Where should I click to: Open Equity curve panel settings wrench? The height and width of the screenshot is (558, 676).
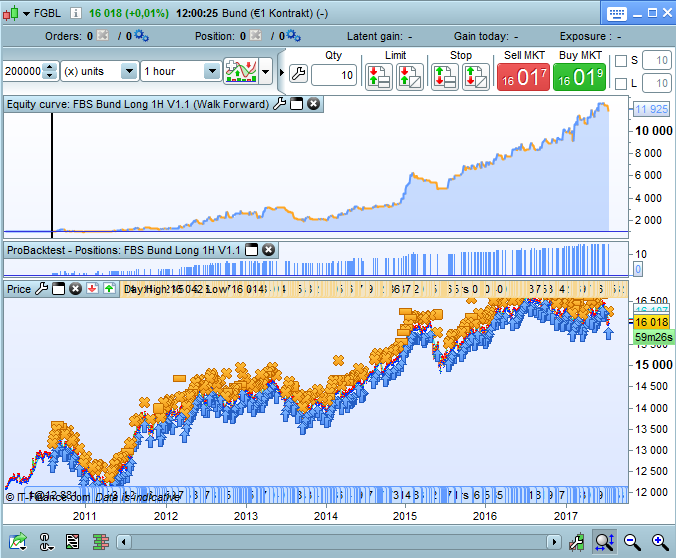(x=280, y=103)
